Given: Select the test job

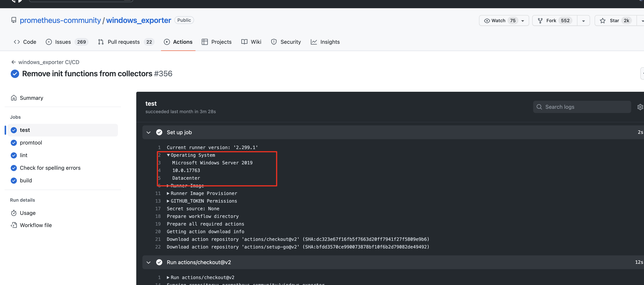Looking at the screenshot, I should pos(63,130).
